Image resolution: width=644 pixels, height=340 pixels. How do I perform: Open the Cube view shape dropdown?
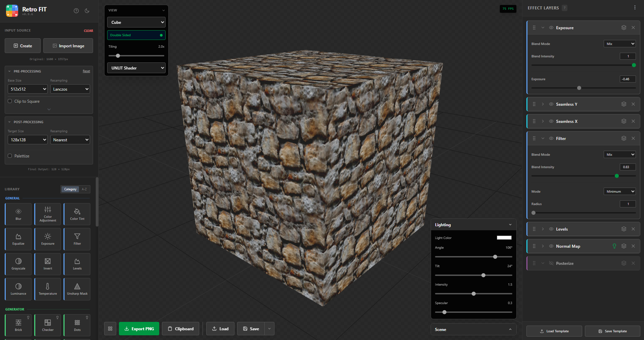point(136,22)
